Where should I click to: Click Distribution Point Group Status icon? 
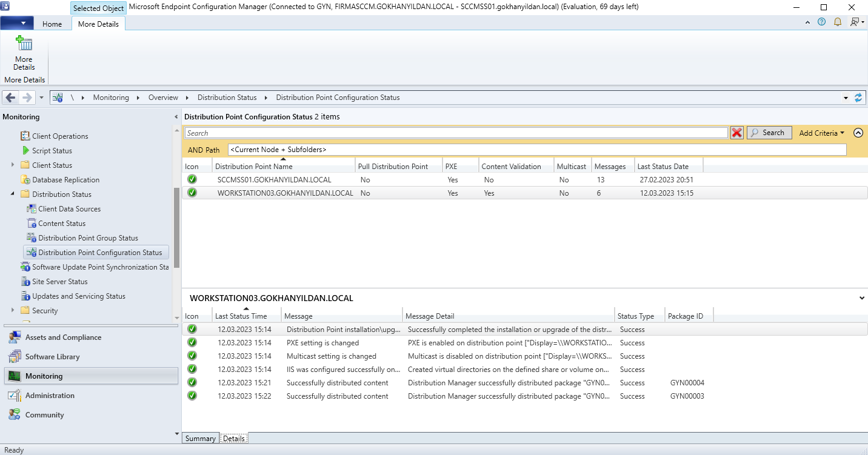[x=32, y=237]
